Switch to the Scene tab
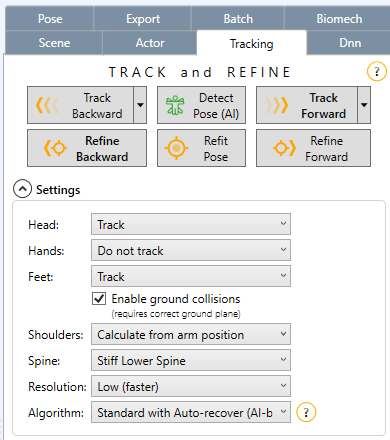 [54, 43]
